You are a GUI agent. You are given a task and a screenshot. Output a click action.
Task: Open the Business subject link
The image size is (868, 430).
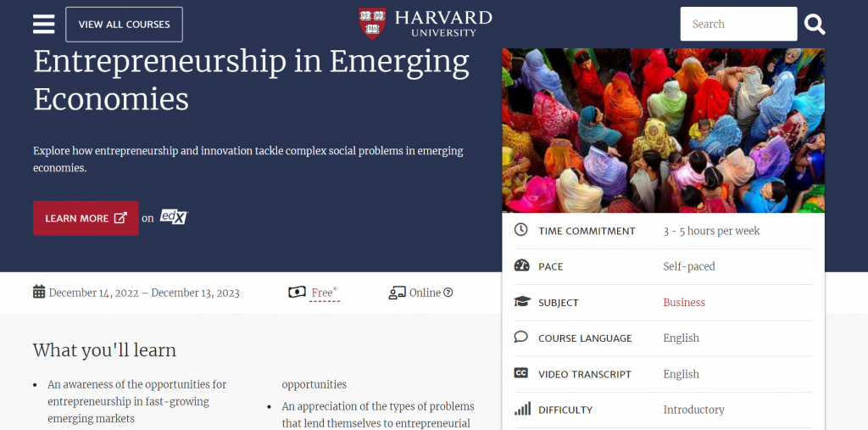684,302
